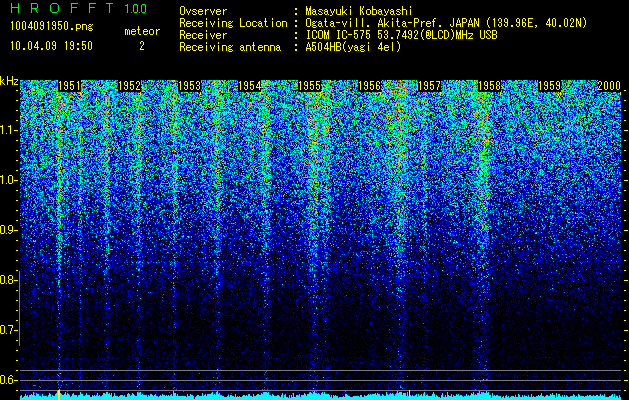Click the HROFFT 1.0.0 title text
This screenshot has width=629, height=400.
tap(79, 8)
